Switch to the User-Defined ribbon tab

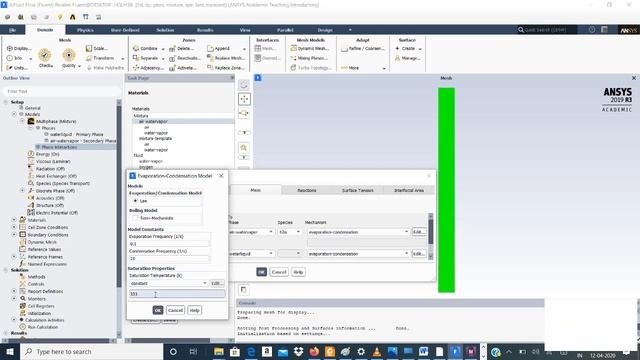point(125,30)
